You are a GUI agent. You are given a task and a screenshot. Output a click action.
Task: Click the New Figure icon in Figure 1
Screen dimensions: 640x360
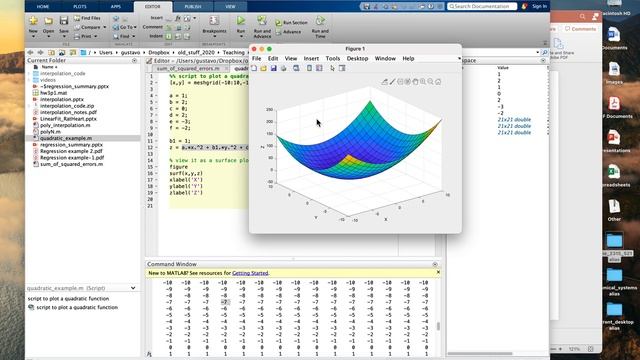point(254,68)
